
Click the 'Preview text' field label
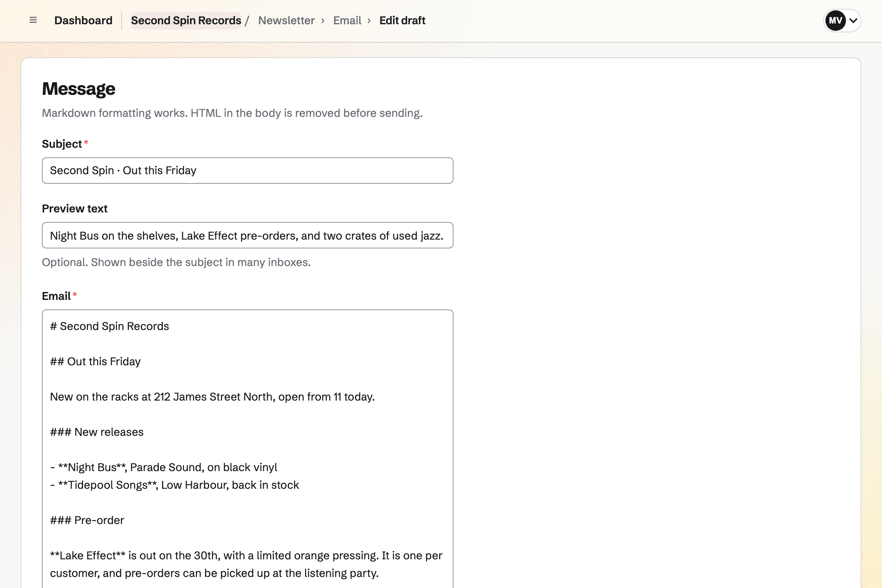[x=75, y=208]
